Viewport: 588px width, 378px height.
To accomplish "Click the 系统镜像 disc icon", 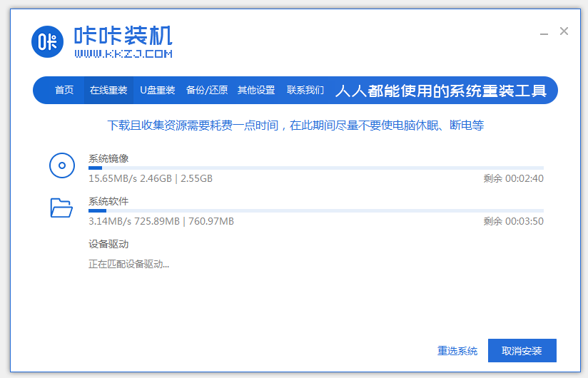I will [x=61, y=165].
